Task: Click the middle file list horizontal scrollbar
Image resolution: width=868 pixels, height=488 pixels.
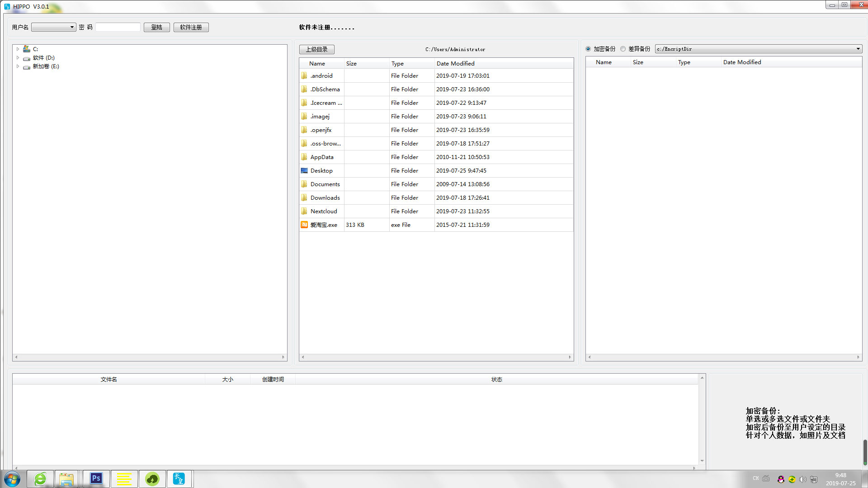Action: (x=436, y=357)
